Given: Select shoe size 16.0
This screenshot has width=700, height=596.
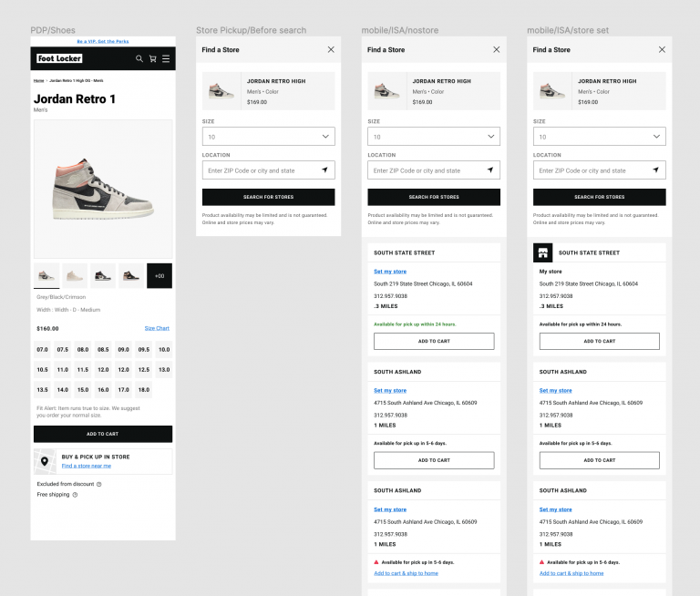Looking at the screenshot, I should click(103, 390).
